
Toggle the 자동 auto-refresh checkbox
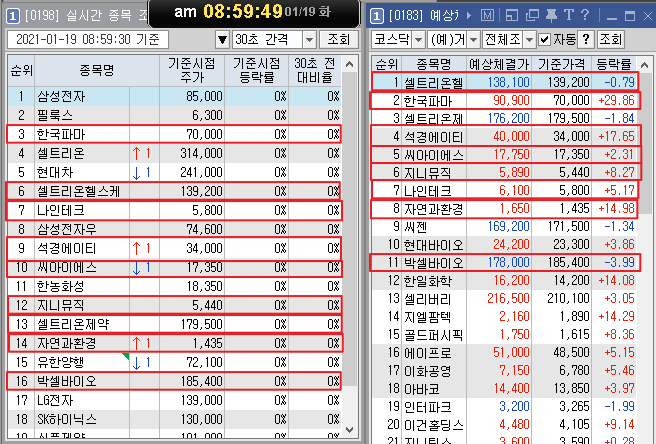[544, 40]
